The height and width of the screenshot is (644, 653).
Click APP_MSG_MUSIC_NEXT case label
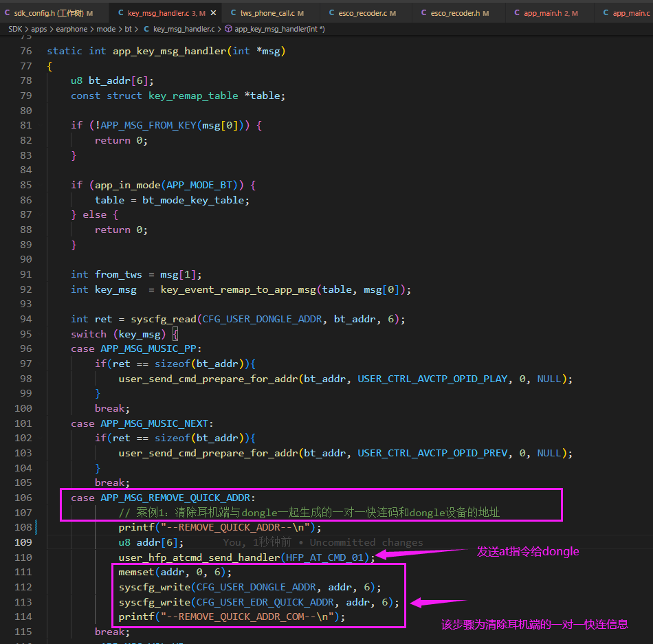coord(155,424)
